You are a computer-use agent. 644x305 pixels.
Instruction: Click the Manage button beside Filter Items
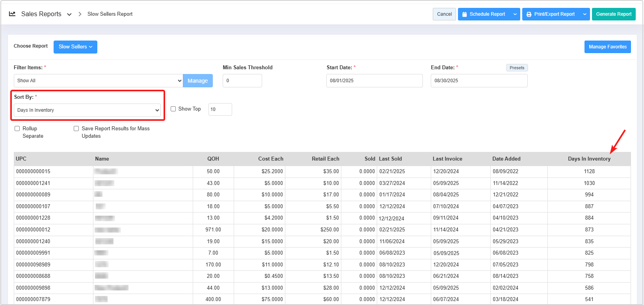coord(197,81)
